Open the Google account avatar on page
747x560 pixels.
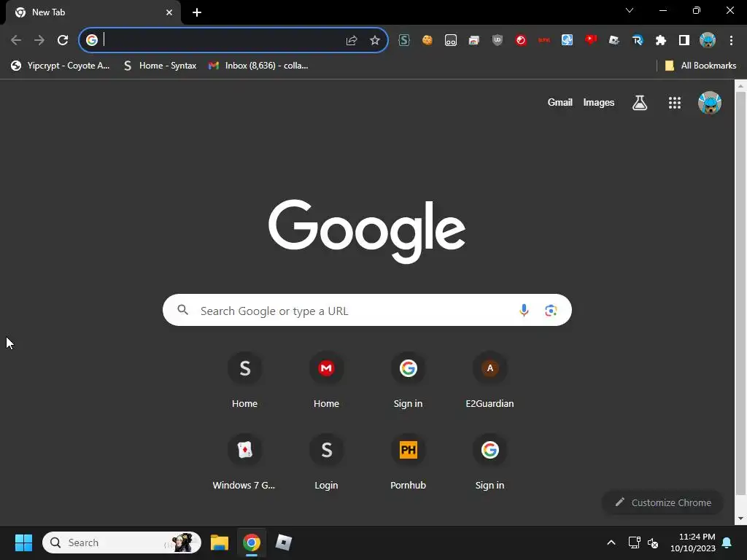pos(710,102)
